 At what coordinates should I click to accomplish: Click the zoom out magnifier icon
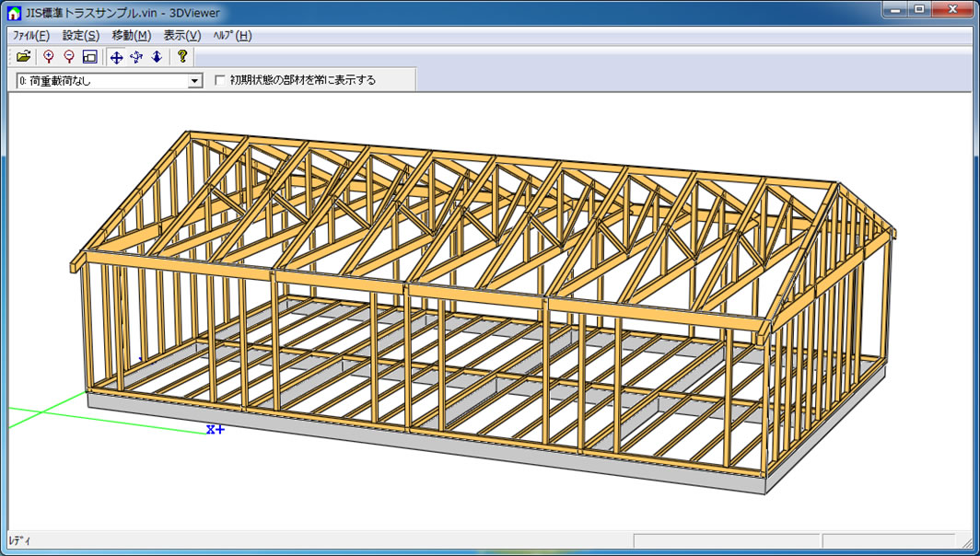pyautogui.click(x=69, y=57)
